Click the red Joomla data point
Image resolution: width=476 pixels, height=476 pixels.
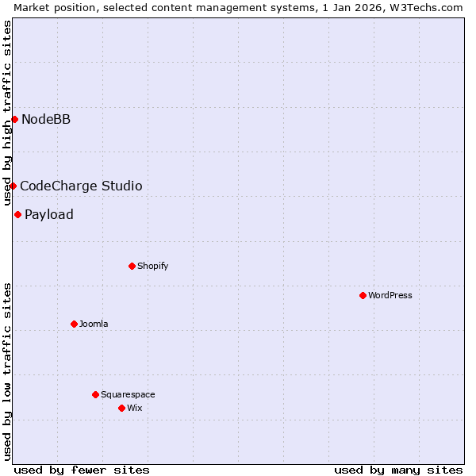click(74, 324)
